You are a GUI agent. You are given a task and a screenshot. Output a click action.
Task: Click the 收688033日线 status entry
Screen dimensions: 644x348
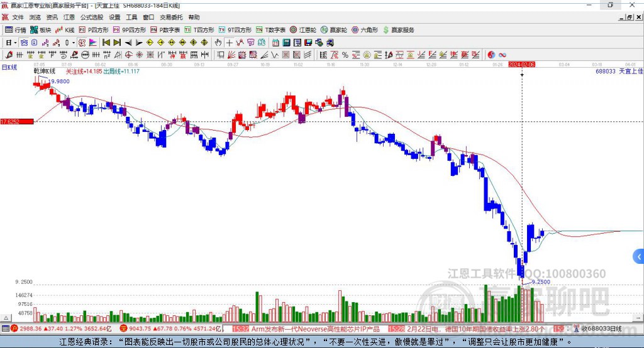pos(601,329)
